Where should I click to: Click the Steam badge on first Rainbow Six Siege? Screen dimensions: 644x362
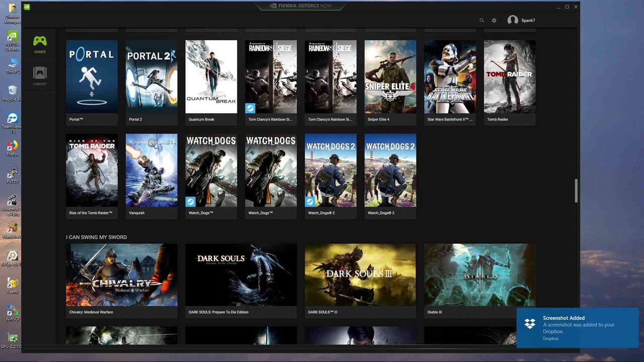[x=250, y=108]
